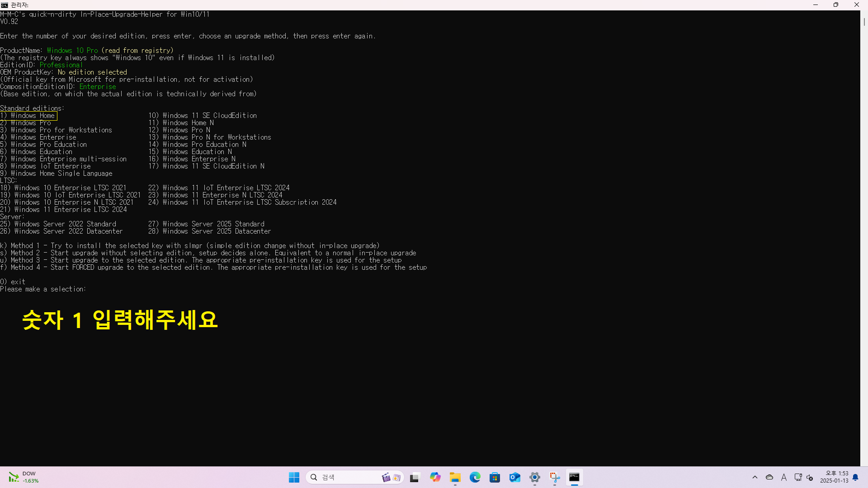
Task: Open console window system menu icon
Action: [x=5, y=5]
